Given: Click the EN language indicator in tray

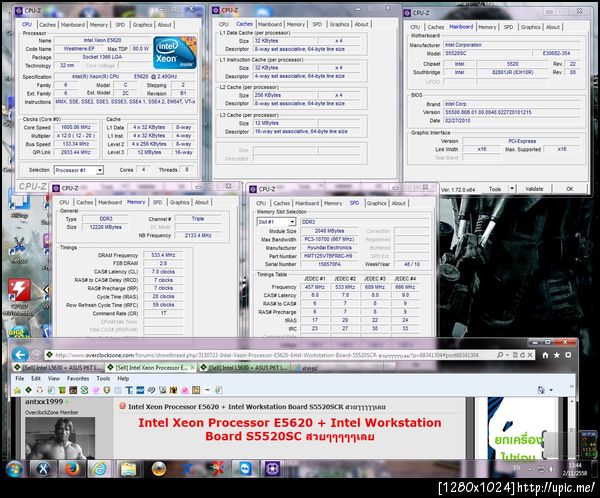Looking at the screenshot, I should [516, 468].
